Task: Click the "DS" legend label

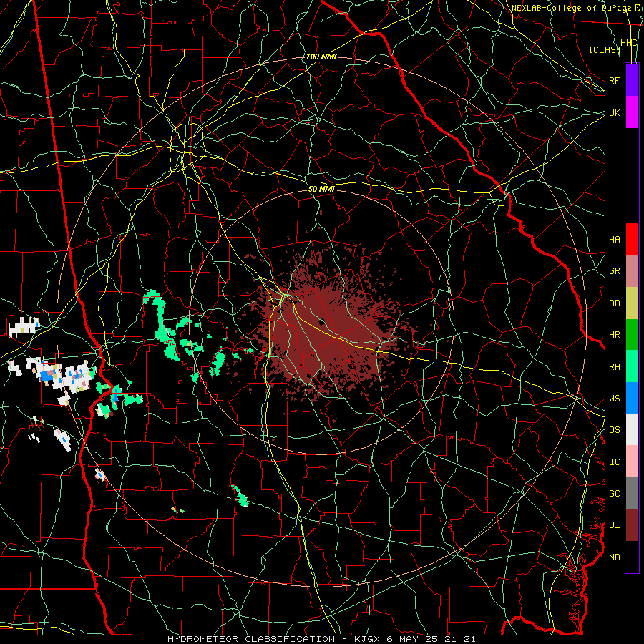Action: [614, 430]
